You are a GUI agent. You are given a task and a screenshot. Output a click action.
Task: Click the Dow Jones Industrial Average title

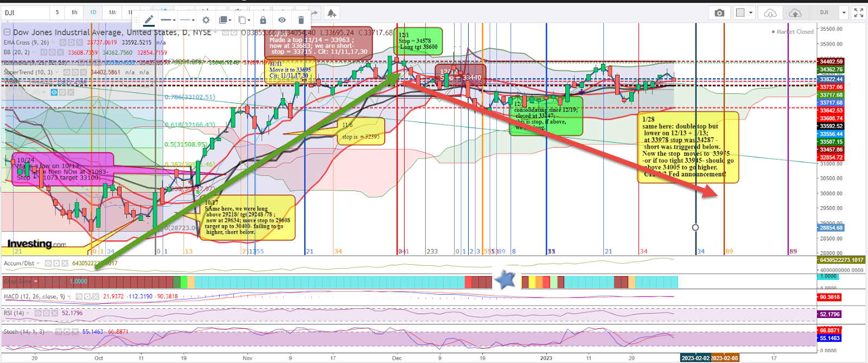113,33
